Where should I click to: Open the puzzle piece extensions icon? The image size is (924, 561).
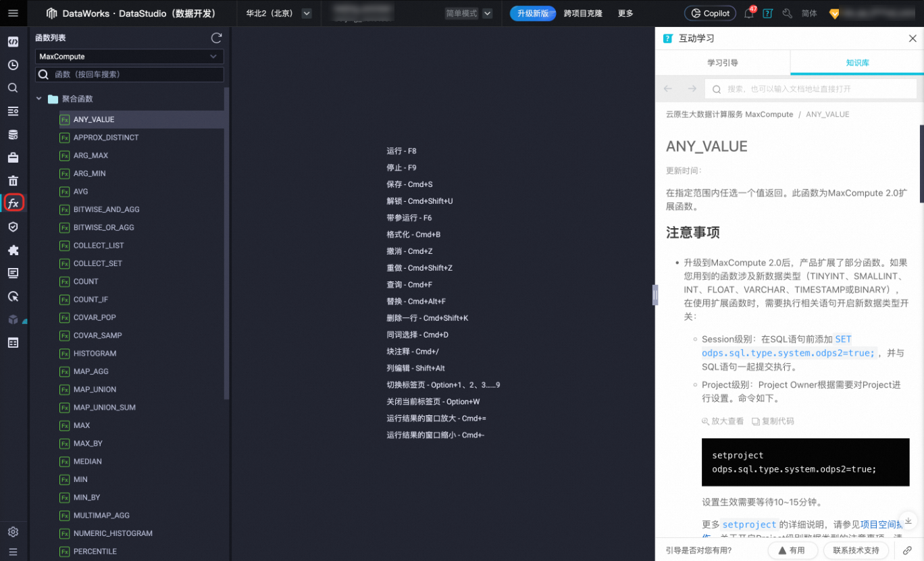pos(13,250)
